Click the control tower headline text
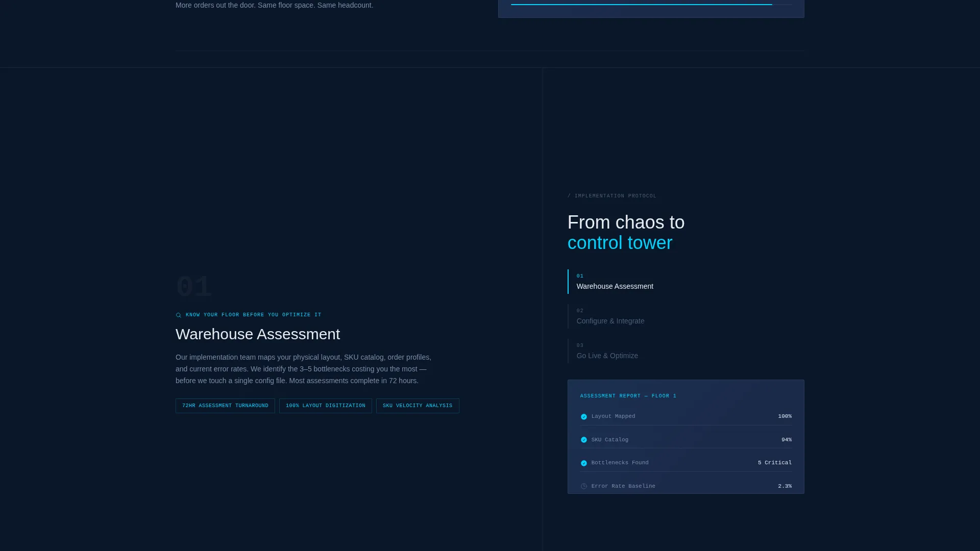This screenshot has height=551, width=980. coord(620,243)
